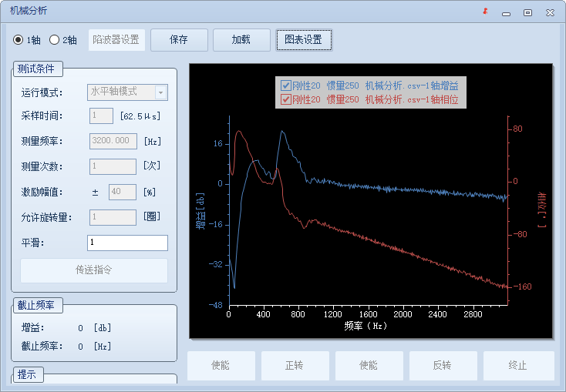Image resolution: width=566 pixels, height=392 pixels.
Task: Maximize the 机械分析 window
Action: click(527, 12)
